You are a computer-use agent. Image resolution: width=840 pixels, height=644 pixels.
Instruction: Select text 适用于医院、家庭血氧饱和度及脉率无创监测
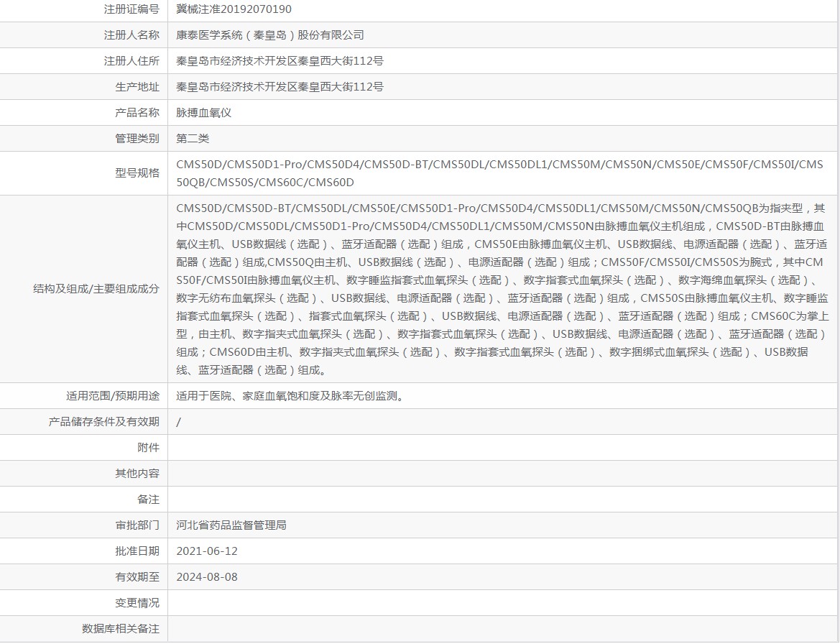click(x=290, y=396)
